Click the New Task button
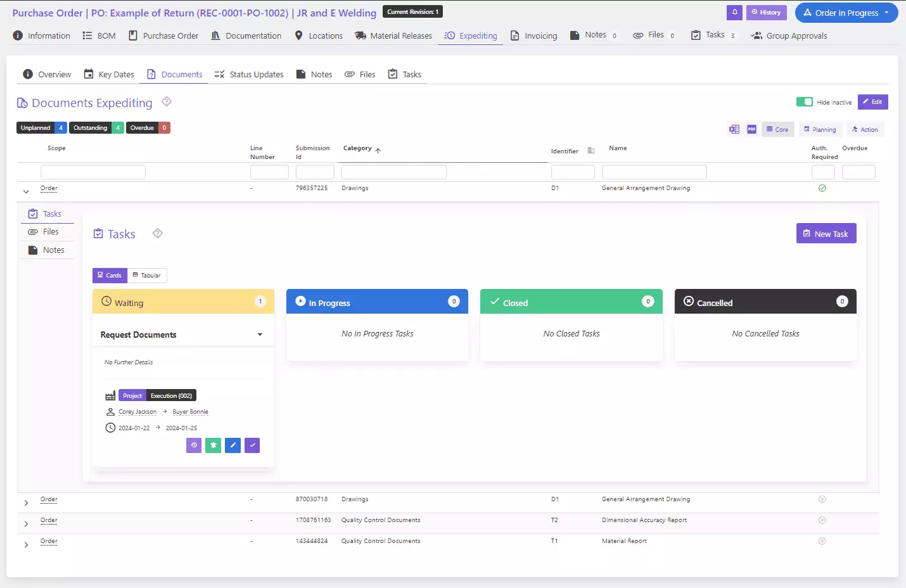This screenshot has height=588, width=906. (826, 233)
